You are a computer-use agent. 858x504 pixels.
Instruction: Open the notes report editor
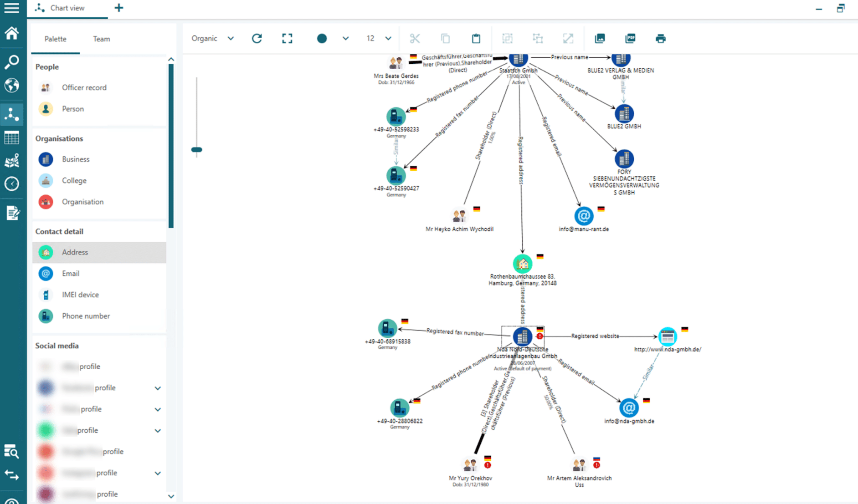[x=12, y=212]
